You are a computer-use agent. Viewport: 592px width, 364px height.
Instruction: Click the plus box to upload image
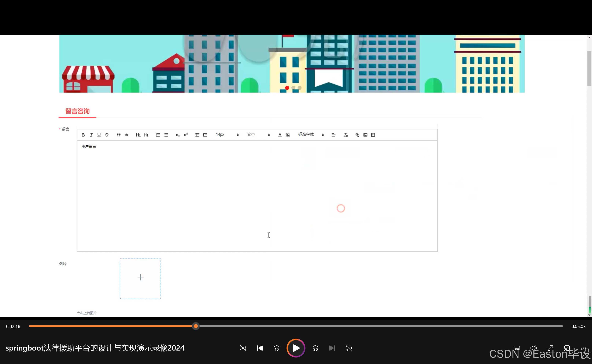coord(140,278)
